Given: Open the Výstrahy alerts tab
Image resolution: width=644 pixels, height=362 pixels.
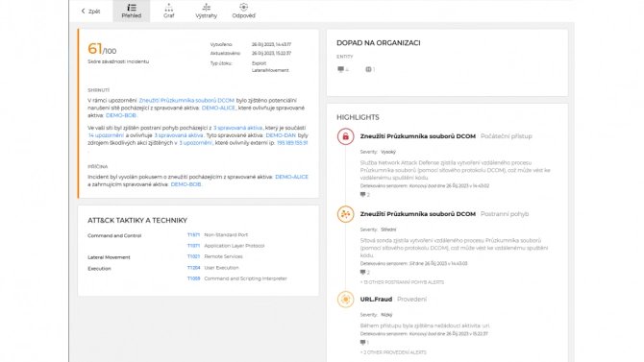Looking at the screenshot, I should (207, 12).
